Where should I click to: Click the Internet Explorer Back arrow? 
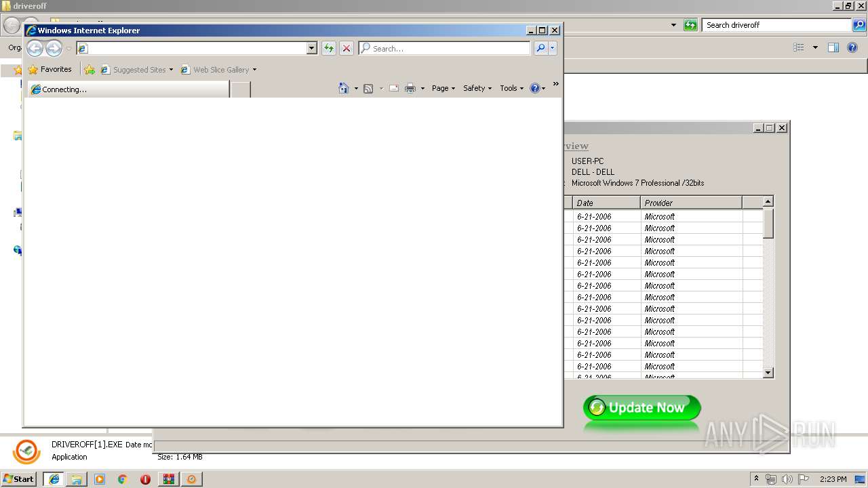click(x=35, y=48)
